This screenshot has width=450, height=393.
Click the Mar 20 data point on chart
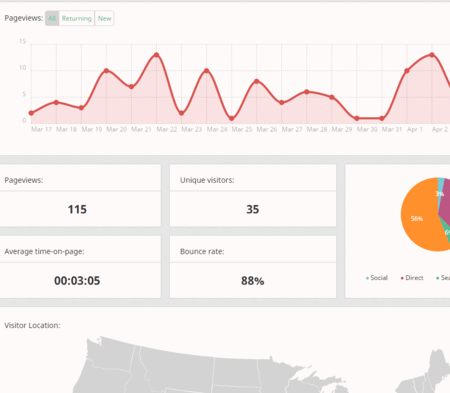[106, 71]
